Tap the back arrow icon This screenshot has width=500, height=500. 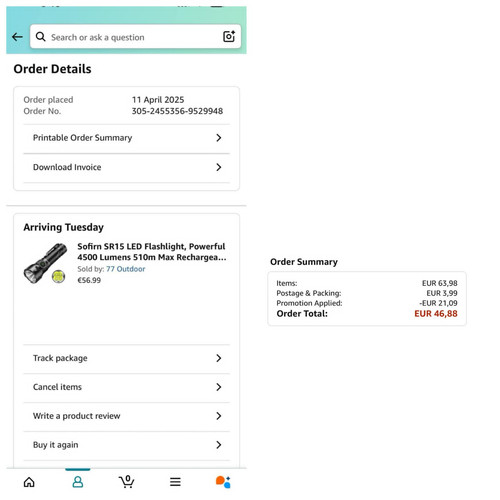[x=17, y=37]
